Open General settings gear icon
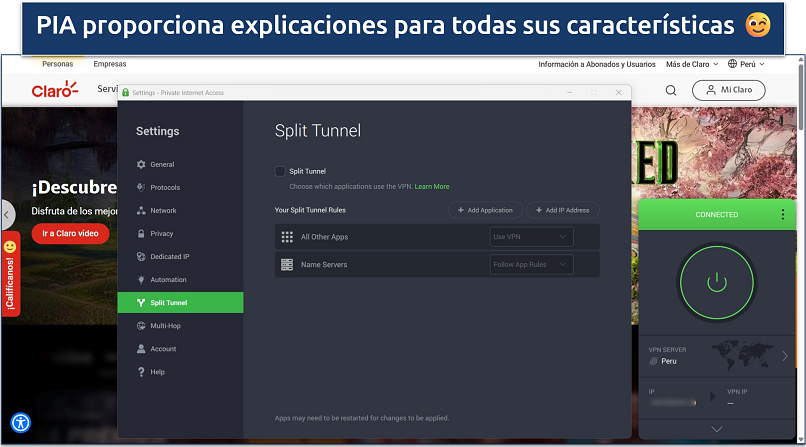The image size is (806, 447). tap(141, 164)
